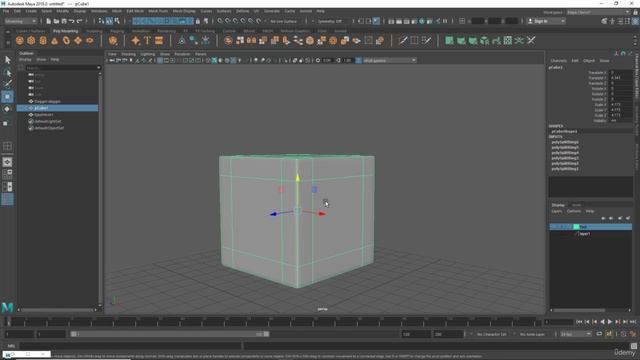Activate the Move tool in the toolbox
Image resolution: width=640 pixels, height=360 pixels.
[7, 97]
